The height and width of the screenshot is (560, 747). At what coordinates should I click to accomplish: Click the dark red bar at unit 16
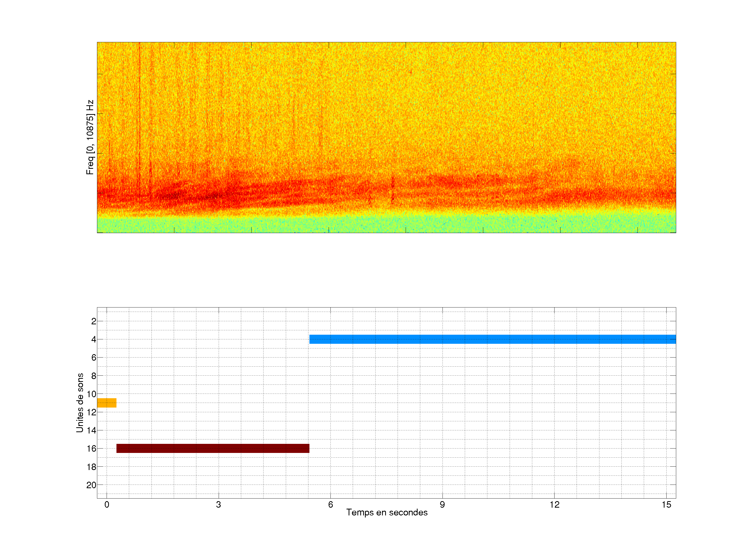213,448
